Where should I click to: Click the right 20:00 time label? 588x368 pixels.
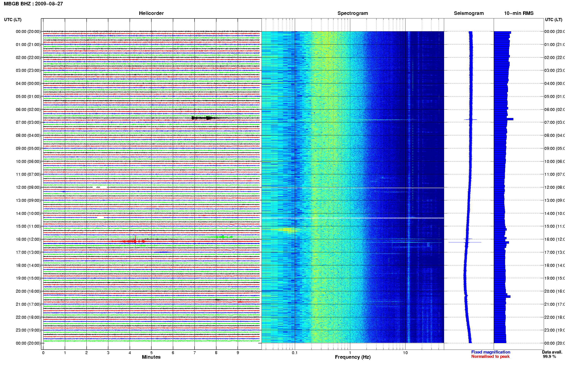(554, 291)
